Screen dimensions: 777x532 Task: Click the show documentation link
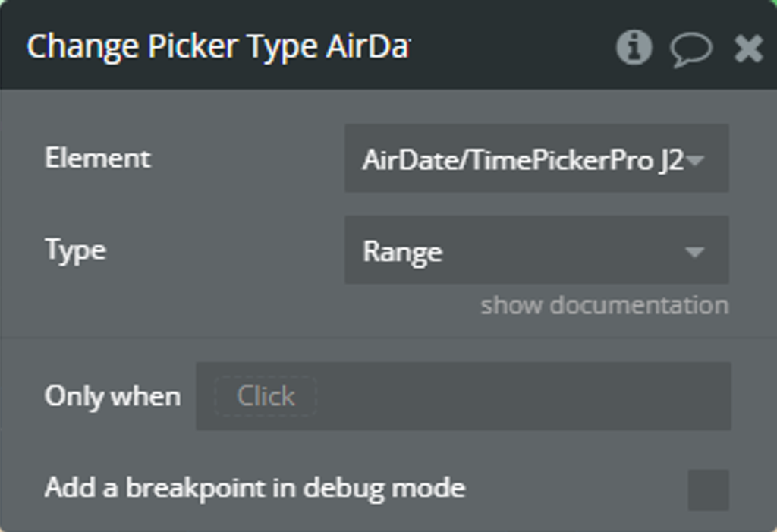(x=605, y=305)
